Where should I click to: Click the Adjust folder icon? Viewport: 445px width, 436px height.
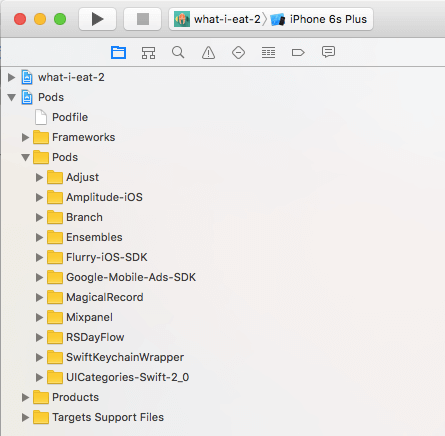55,177
